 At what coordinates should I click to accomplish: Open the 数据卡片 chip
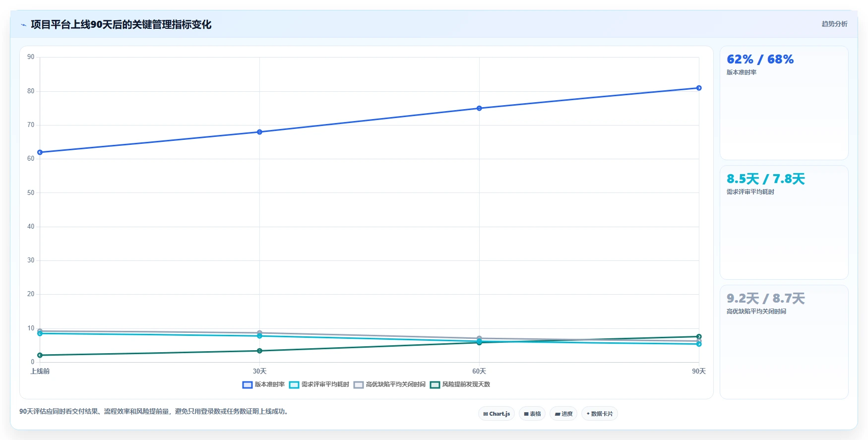click(600, 414)
